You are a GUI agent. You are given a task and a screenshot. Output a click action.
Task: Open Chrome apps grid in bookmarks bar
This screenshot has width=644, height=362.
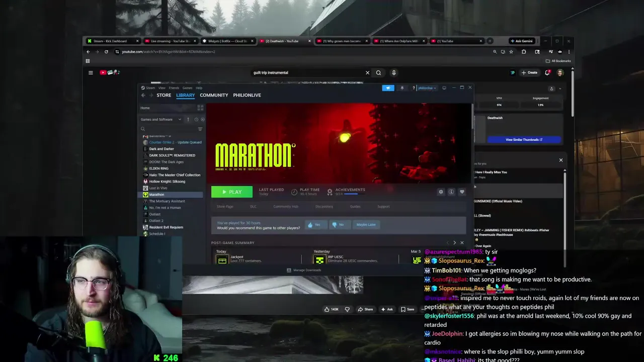(88, 61)
